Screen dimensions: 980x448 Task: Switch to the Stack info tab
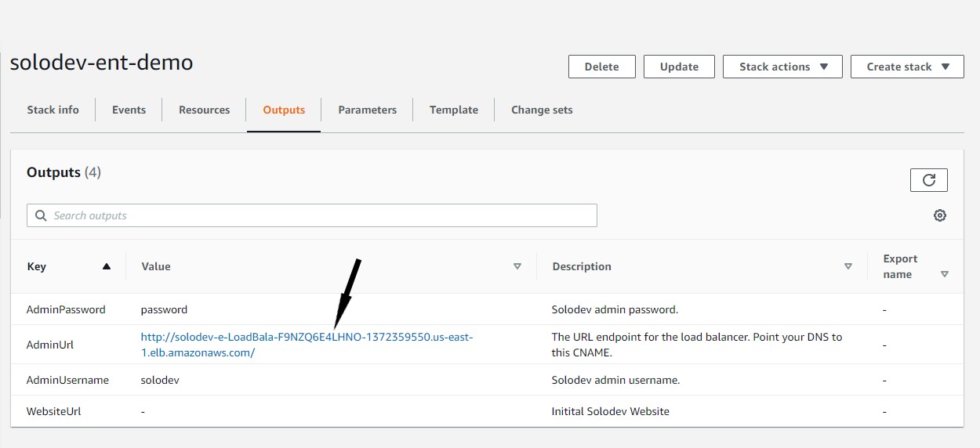point(53,110)
